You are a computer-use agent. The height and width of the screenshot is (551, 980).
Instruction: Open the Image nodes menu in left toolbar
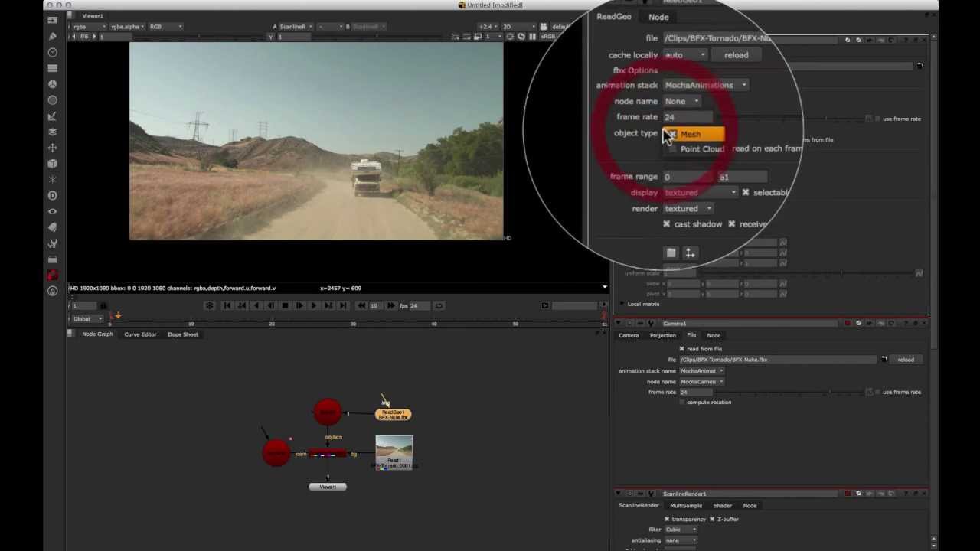[x=52, y=20]
